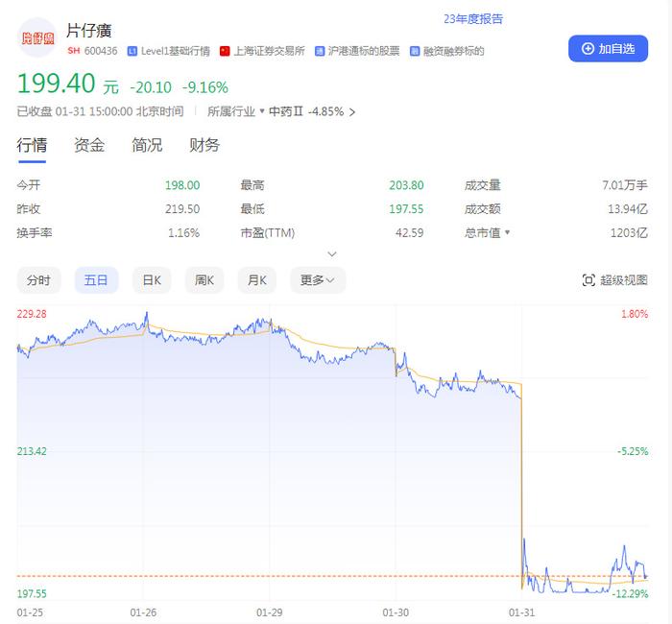Click the 上海证券交易所 flag icon
The width and height of the screenshot is (672, 624).
coord(225,51)
